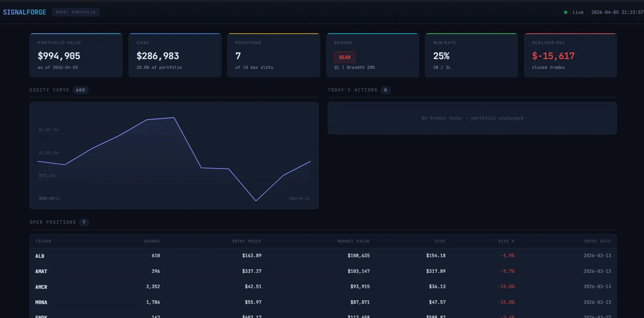Click the 'Q1 | Breadth 20%' text
Screen dimensions: 644x318
point(354,67)
